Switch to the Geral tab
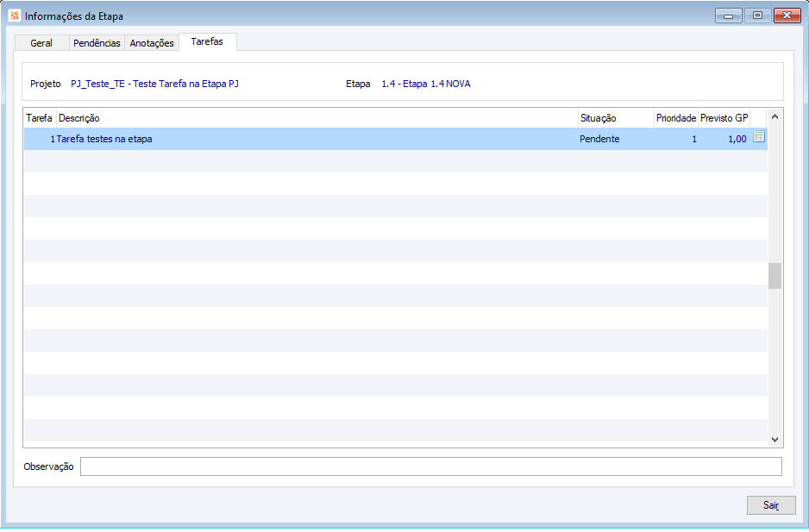This screenshot has height=532, width=809. 41,43
